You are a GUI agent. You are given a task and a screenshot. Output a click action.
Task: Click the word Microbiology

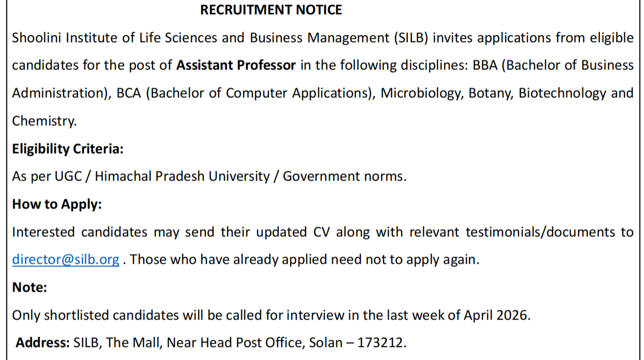(420, 94)
